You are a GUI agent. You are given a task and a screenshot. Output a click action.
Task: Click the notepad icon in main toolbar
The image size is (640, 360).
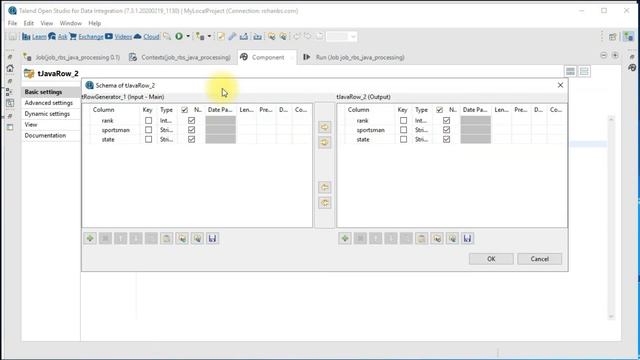click(221, 36)
